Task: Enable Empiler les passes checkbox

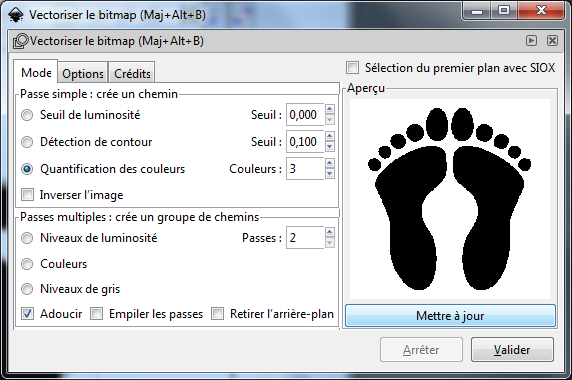Action: (96, 314)
